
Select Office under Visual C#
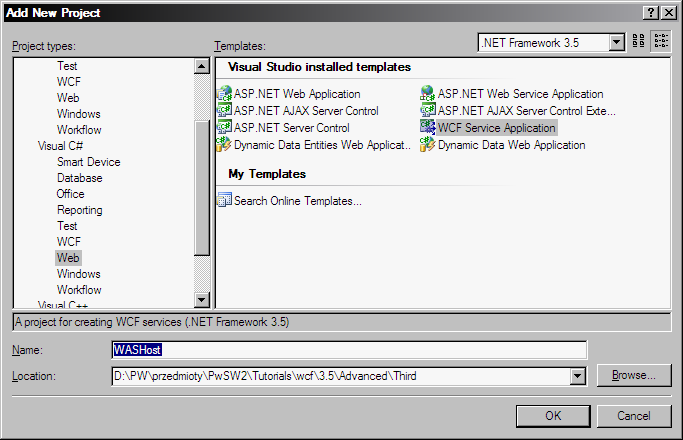coord(71,194)
